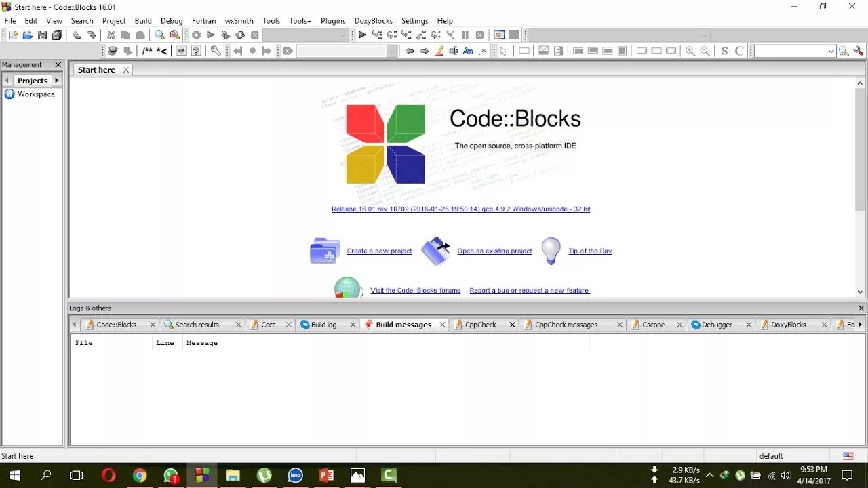
Task: Open the code completion scope dropdown
Action: click(x=619, y=35)
